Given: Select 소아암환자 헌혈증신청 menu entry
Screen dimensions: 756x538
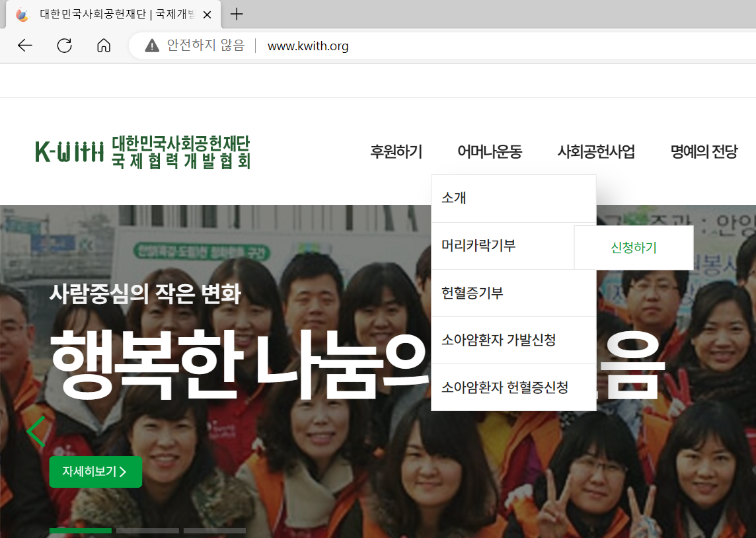Looking at the screenshot, I should pyautogui.click(x=513, y=387).
